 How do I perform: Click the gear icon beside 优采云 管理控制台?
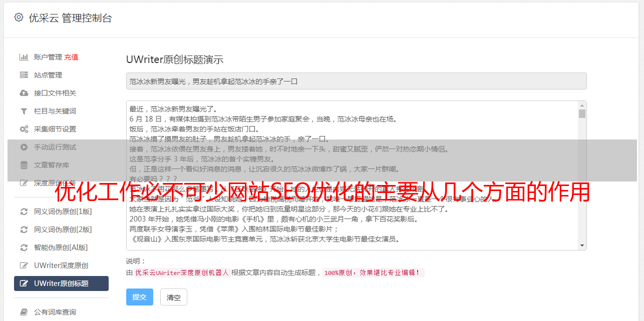[19, 17]
